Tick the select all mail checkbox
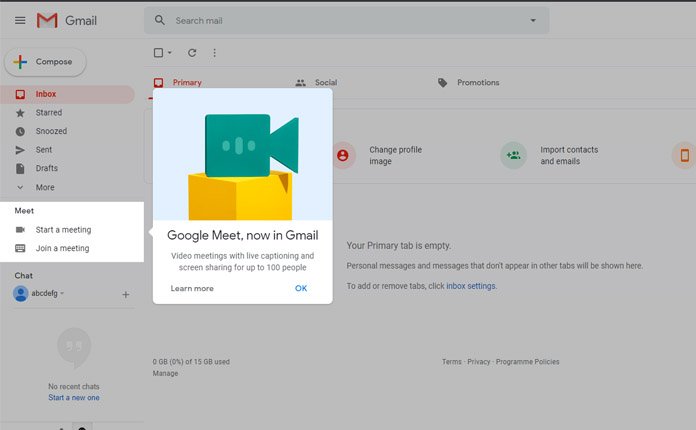The width and height of the screenshot is (696, 430). pyautogui.click(x=158, y=53)
